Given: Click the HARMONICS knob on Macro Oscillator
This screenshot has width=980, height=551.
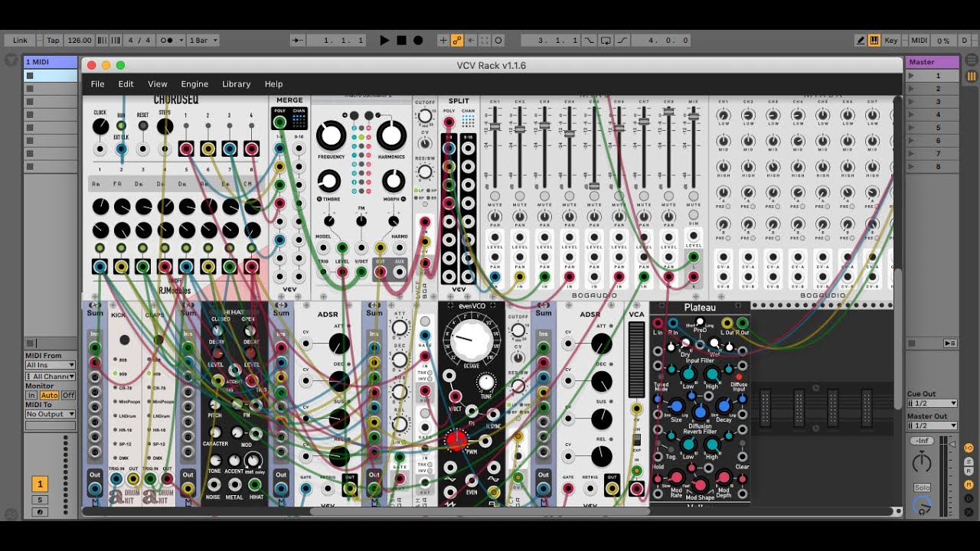Looking at the screenshot, I should (x=391, y=135).
